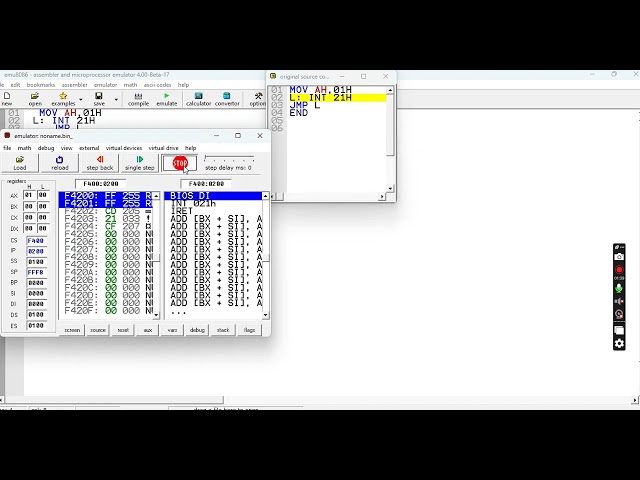Click the save floppy disk icon
This screenshot has width=640, height=480.
pos(99,98)
